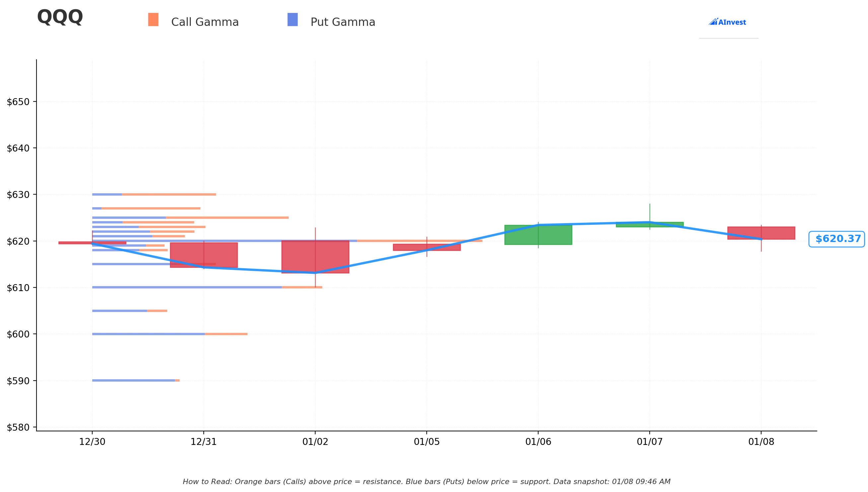Click the red 01/08 candlestick body
The image size is (868, 492).
point(761,233)
